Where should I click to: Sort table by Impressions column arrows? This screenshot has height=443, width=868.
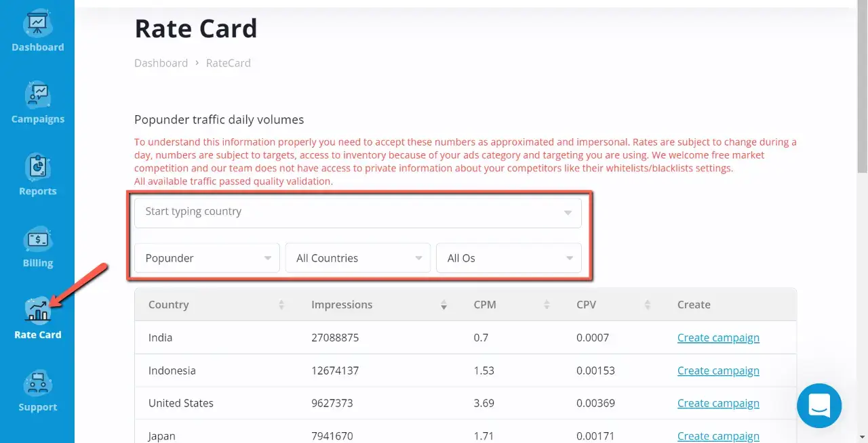[443, 305]
